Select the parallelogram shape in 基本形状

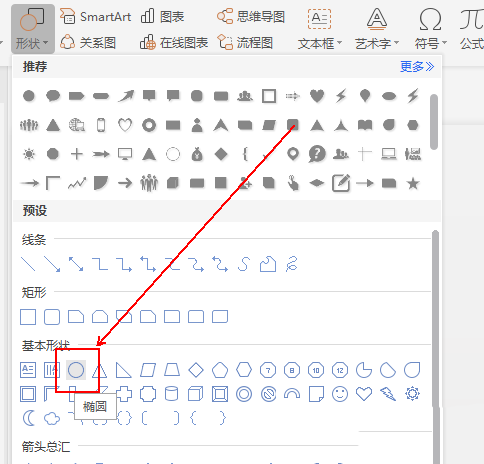[x=148, y=370]
